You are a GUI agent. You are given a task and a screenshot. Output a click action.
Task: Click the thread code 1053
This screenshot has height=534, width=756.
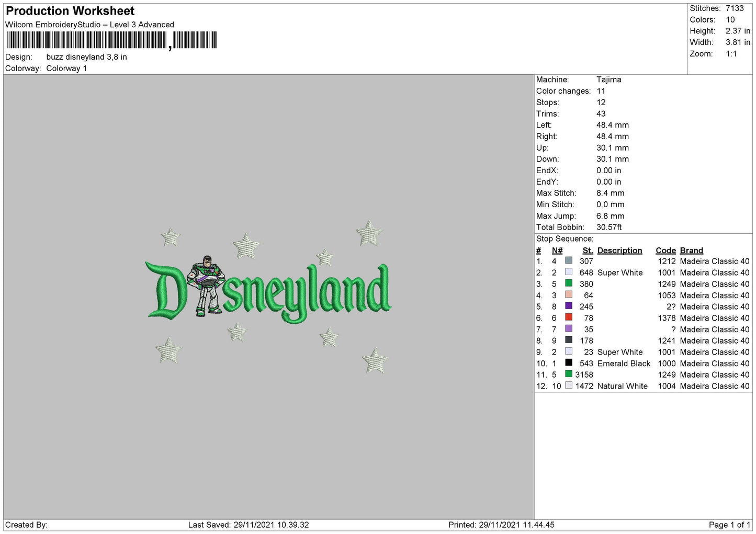coord(667,296)
